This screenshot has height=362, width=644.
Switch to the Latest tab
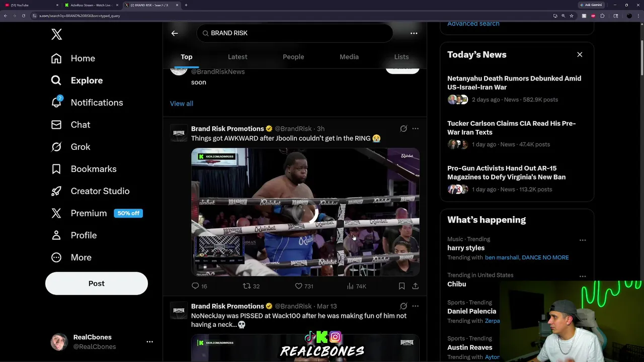click(x=237, y=57)
